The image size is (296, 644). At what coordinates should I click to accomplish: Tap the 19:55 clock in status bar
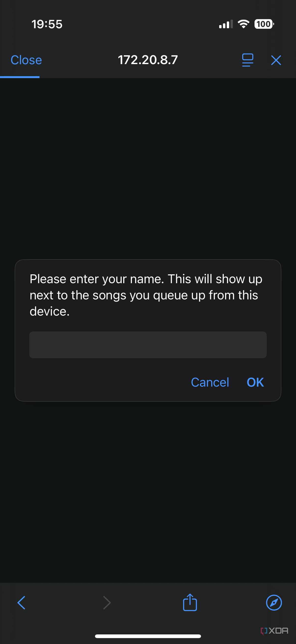pos(47,24)
